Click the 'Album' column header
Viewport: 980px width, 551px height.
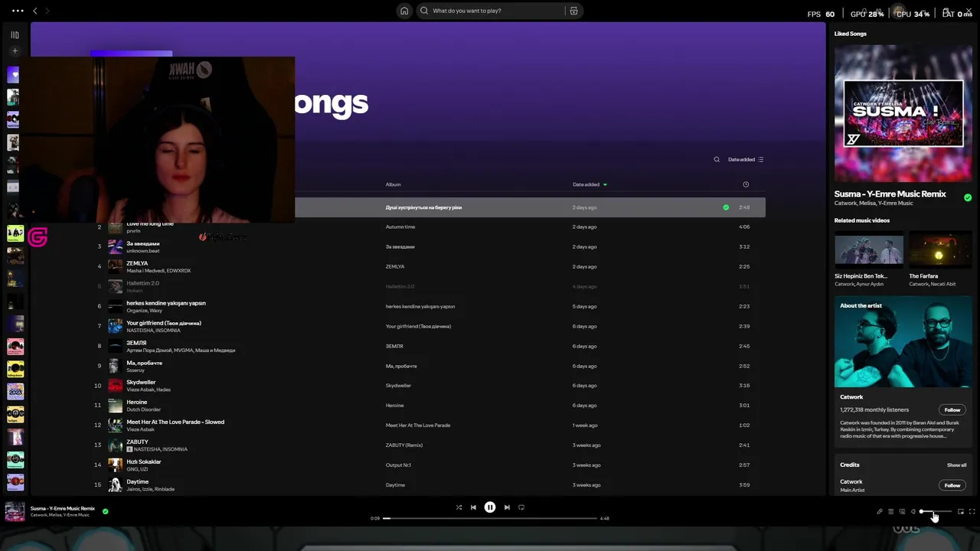pos(393,184)
